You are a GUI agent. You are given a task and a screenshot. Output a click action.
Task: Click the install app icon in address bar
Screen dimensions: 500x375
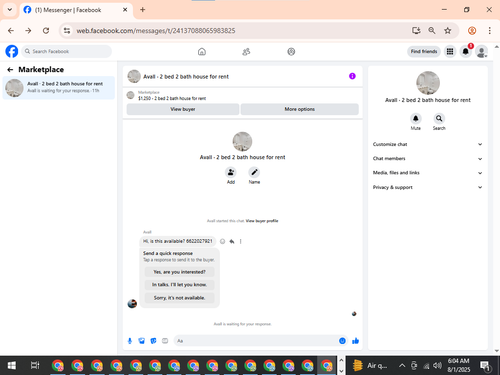click(x=416, y=31)
